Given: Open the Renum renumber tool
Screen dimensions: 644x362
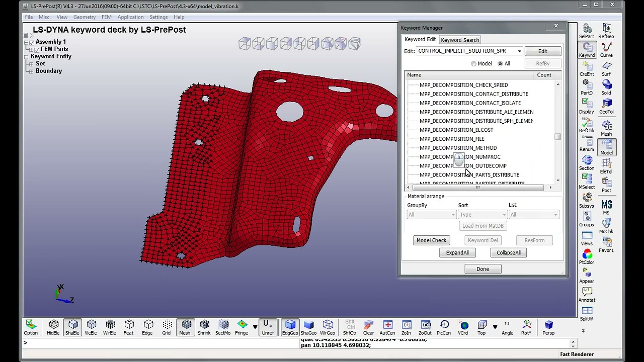Looking at the screenshot, I should click(x=587, y=144).
